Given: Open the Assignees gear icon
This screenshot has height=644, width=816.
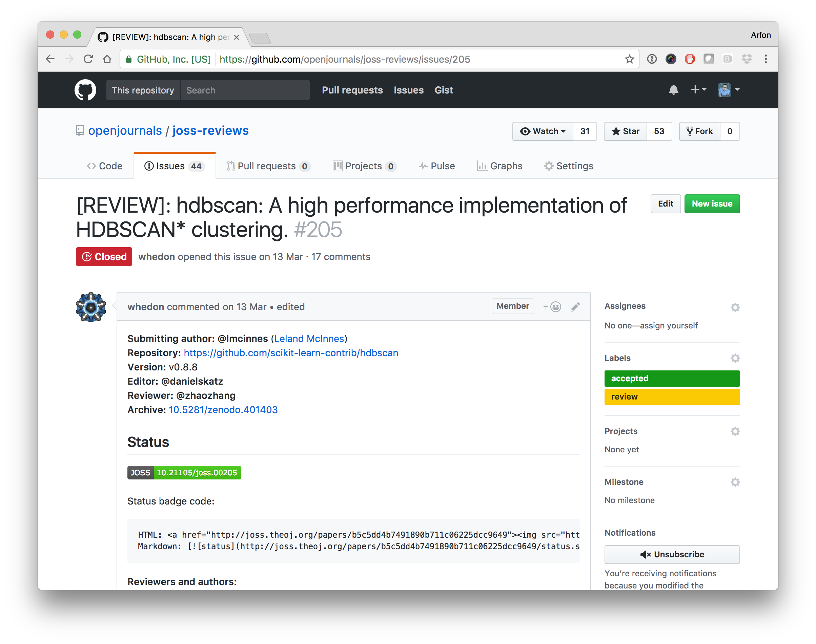Looking at the screenshot, I should click(x=735, y=307).
